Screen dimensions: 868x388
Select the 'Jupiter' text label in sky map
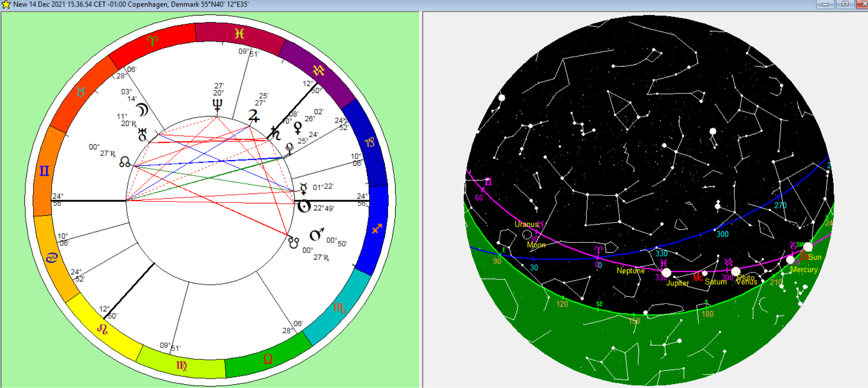pyautogui.click(x=678, y=283)
